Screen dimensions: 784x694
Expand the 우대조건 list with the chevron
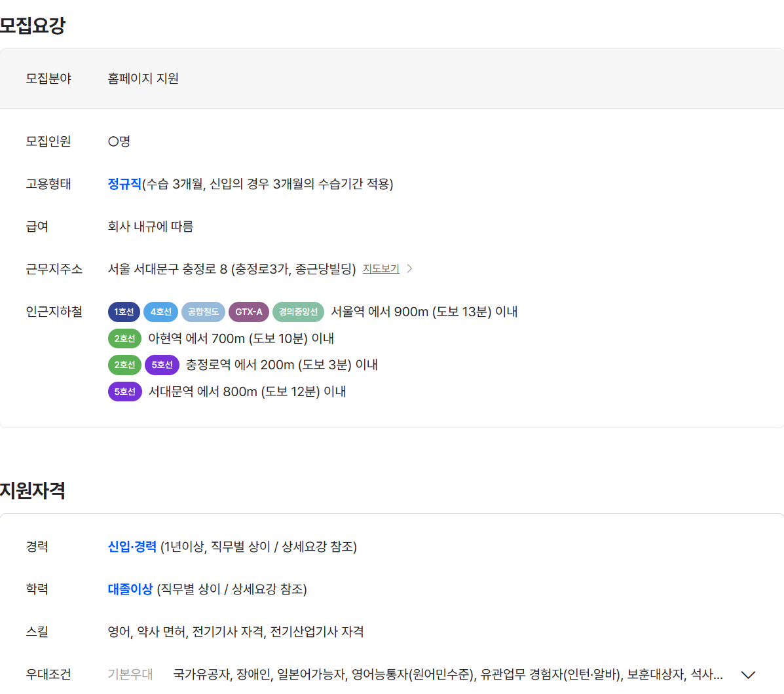[748, 675]
